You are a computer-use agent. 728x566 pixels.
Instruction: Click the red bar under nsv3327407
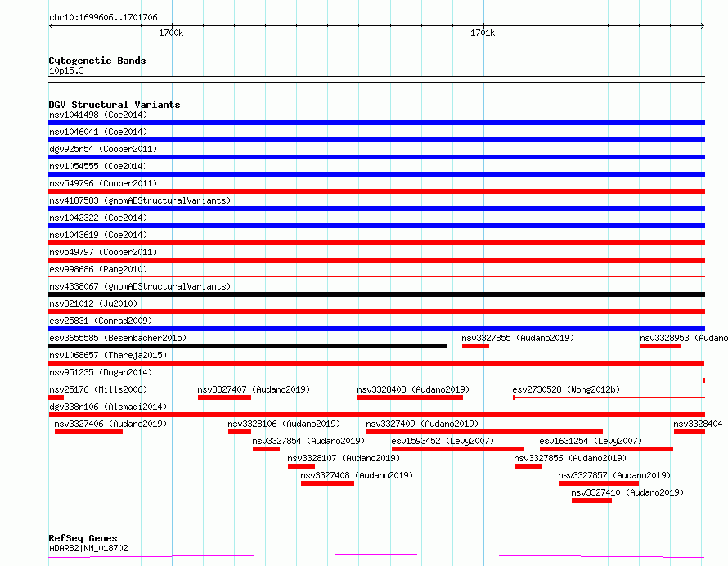224,398
